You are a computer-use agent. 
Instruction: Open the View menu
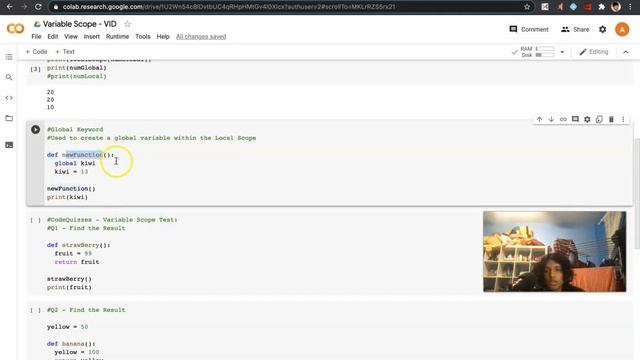click(71, 36)
